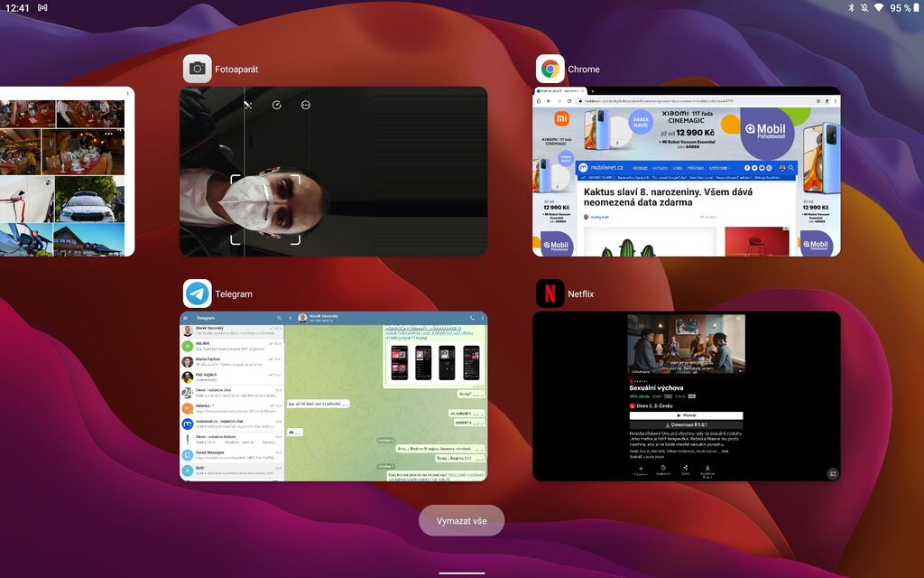Select VIDEA in the mobilenet.cz navigation bar
Screen dimensions: 924x578
pyautogui.click(x=676, y=168)
